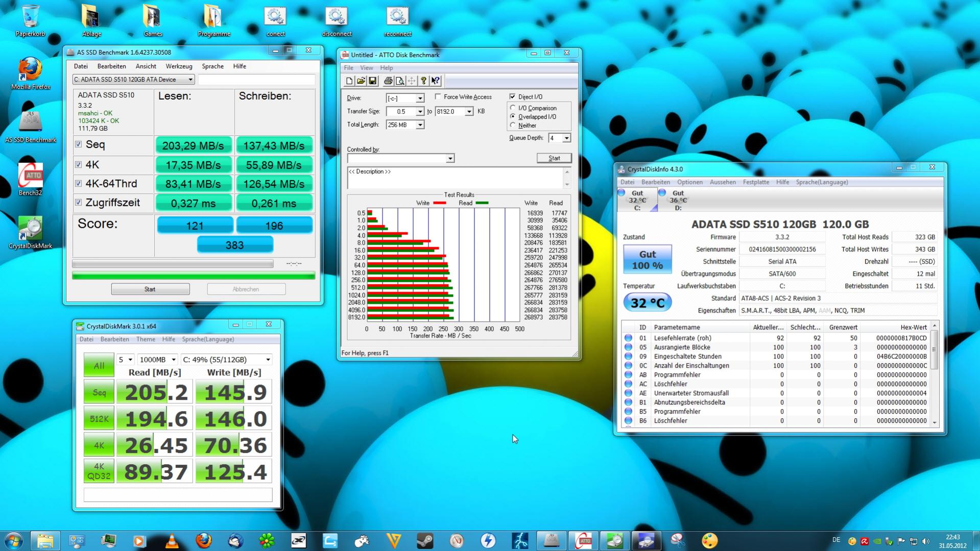Select the CrystalDiskMark desktop icon
This screenshot has width=980, height=551.
30,233
